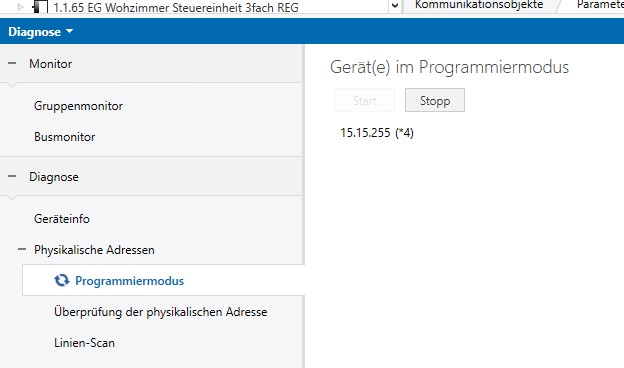This screenshot has height=368, width=624.
Task: Select Physikalische Adressen entry
Action: click(x=94, y=250)
